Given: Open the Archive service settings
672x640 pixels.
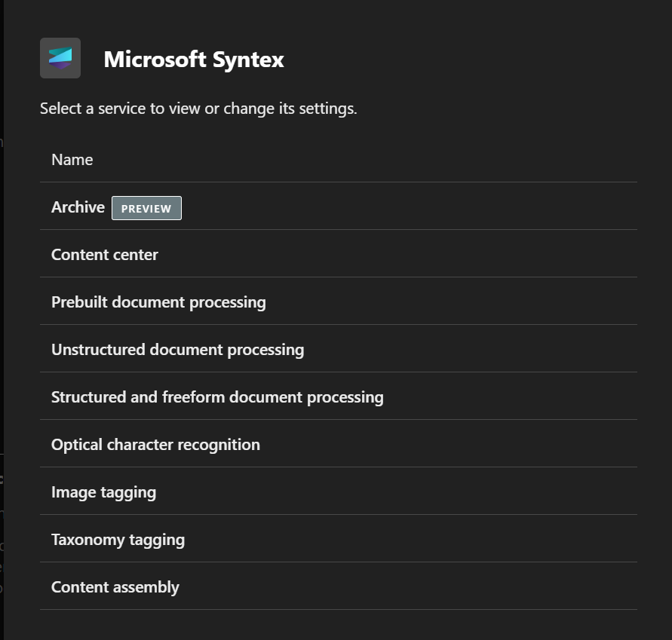Looking at the screenshot, I should 78,207.
